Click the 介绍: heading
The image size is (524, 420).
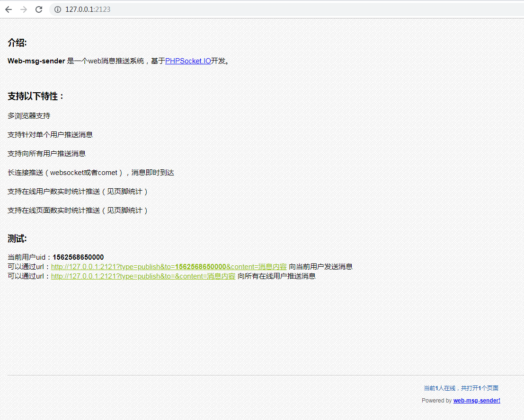point(17,43)
